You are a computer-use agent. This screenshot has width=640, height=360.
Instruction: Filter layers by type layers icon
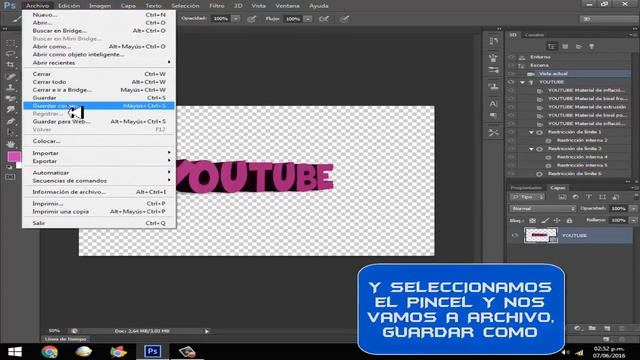click(589, 197)
